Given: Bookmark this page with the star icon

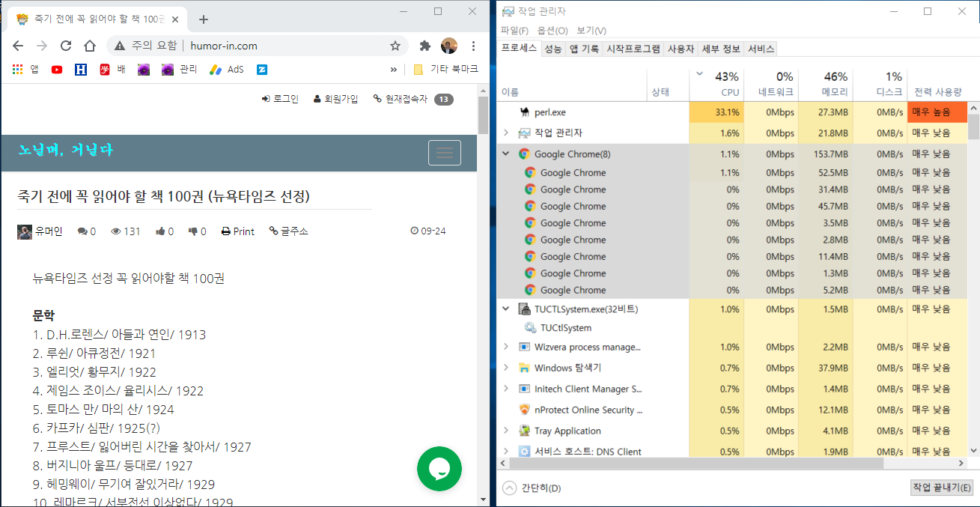Looking at the screenshot, I should pos(395,46).
